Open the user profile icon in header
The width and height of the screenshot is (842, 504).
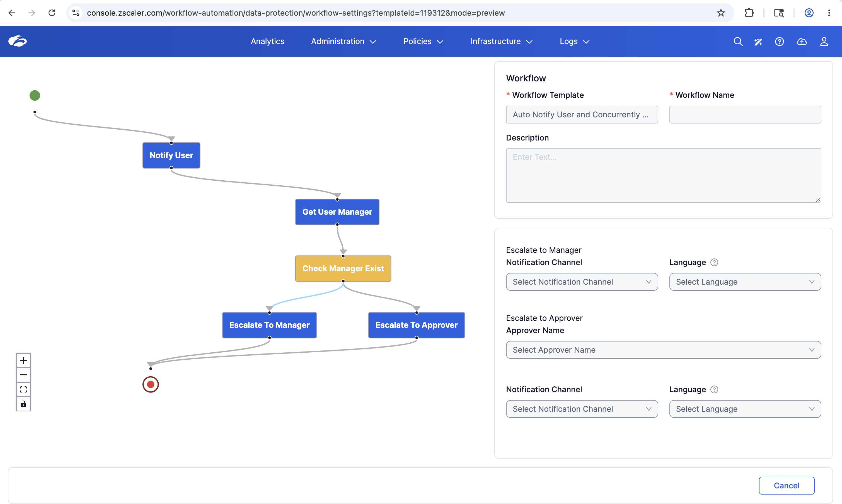coord(824,42)
